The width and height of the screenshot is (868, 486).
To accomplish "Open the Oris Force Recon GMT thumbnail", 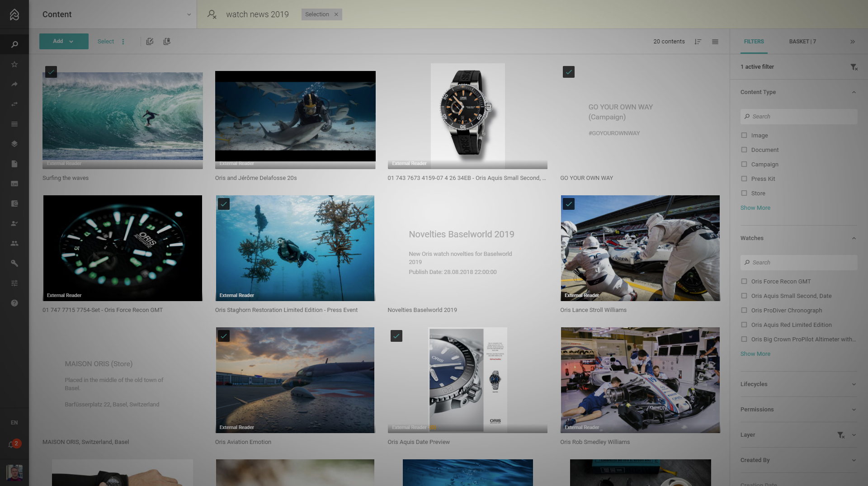I will click(123, 248).
